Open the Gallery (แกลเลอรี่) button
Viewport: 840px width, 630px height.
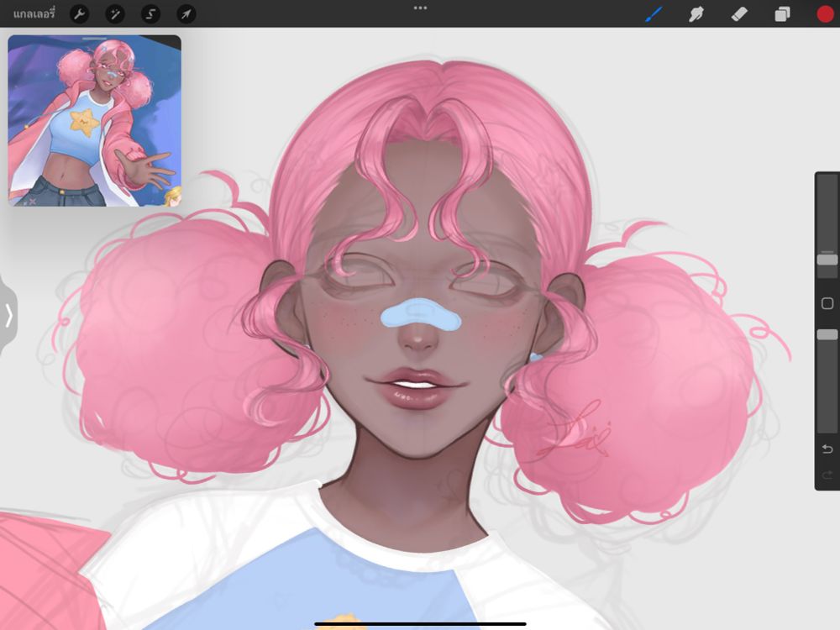coord(34,13)
